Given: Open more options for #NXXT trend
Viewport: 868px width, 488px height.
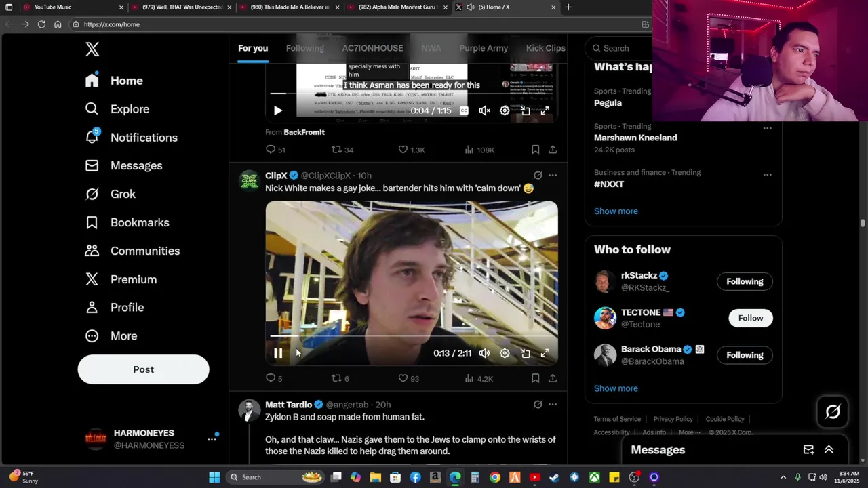Looking at the screenshot, I should coord(767,174).
